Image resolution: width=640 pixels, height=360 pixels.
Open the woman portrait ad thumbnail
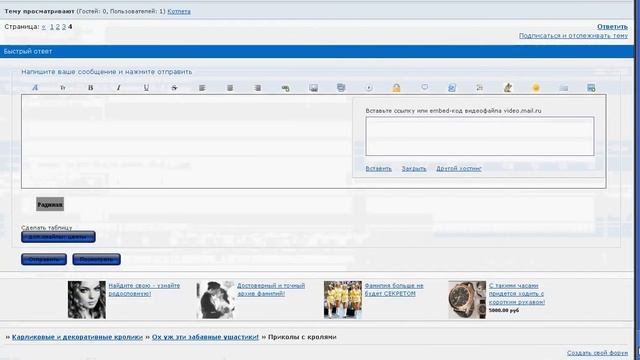87,300
